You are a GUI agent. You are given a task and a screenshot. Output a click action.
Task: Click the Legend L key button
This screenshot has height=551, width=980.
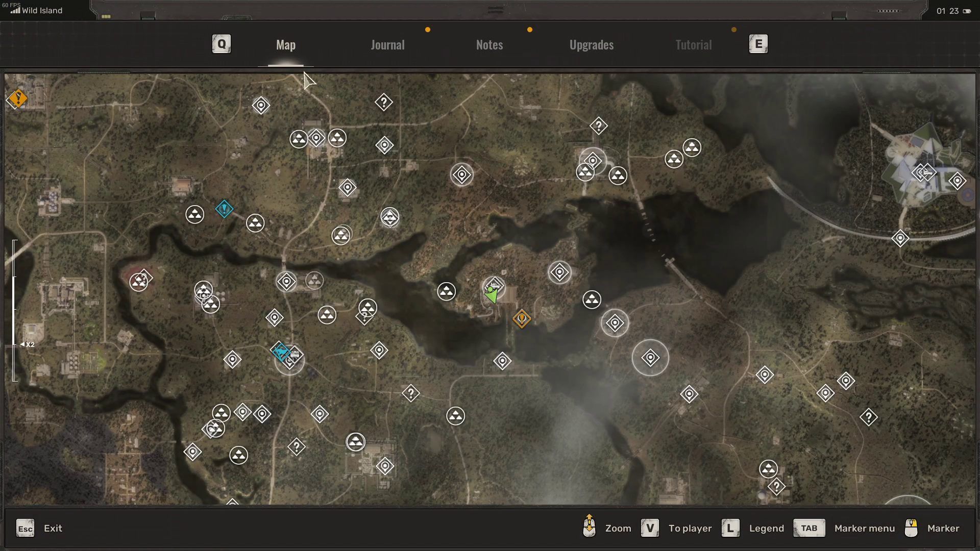(730, 528)
